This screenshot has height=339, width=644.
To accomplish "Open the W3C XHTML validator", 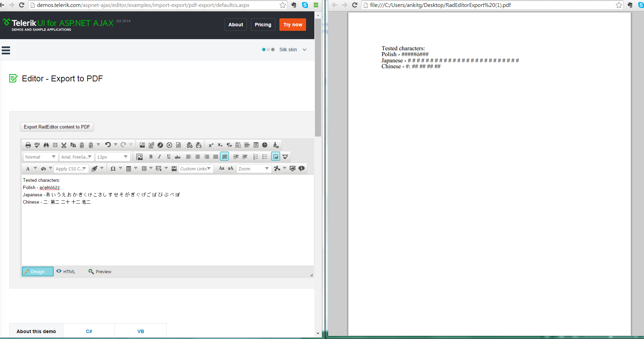I will coord(285,157).
